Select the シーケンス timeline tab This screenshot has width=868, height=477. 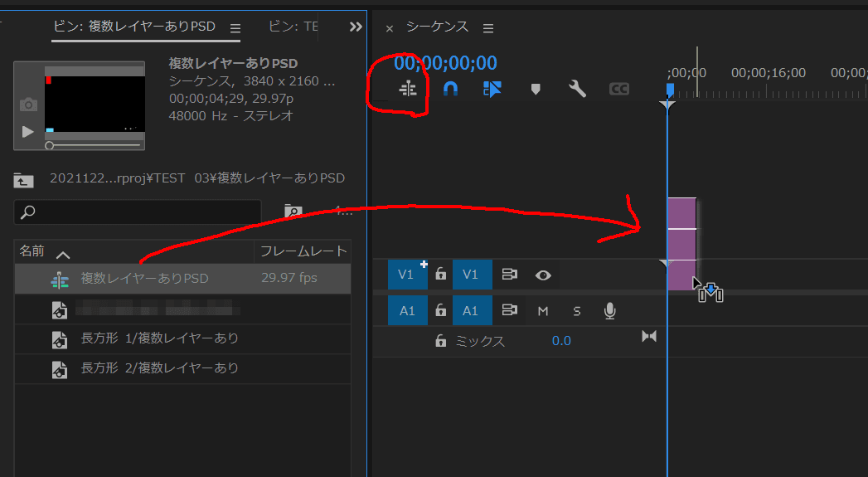click(438, 27)
